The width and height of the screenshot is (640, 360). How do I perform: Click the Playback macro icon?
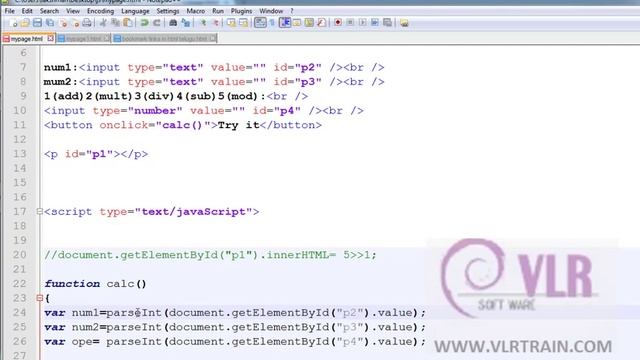tap(362, 23)
